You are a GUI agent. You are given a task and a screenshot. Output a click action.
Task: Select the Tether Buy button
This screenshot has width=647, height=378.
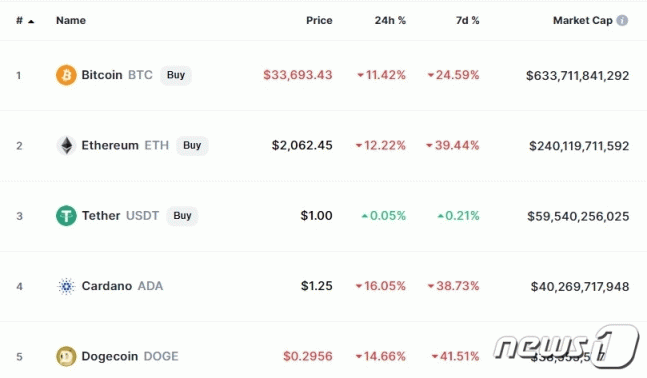tap(182, 216)
